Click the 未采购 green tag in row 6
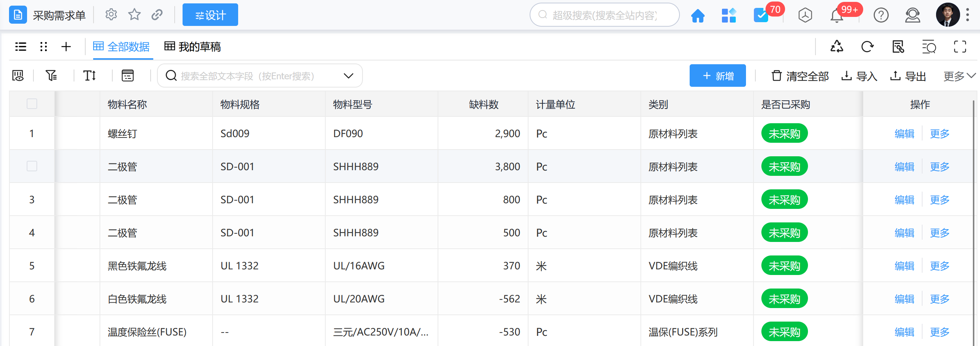This screenshot has height=346, width=980. [784, 299]
